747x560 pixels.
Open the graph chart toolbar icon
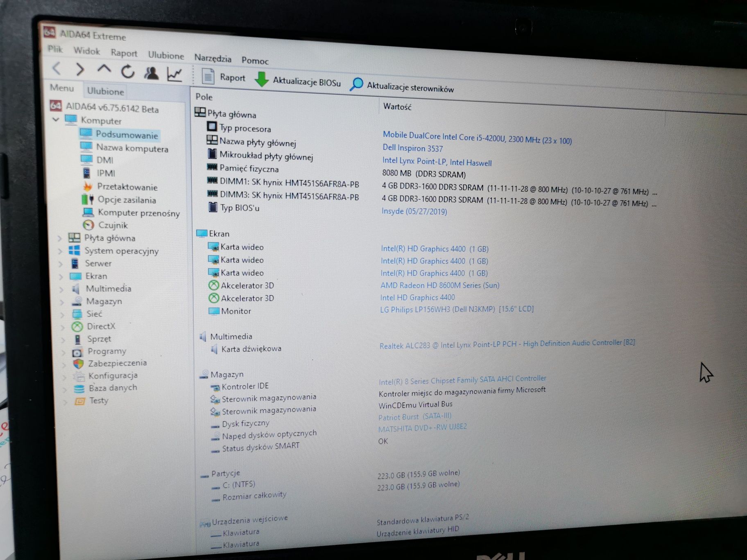pos(174,75)
